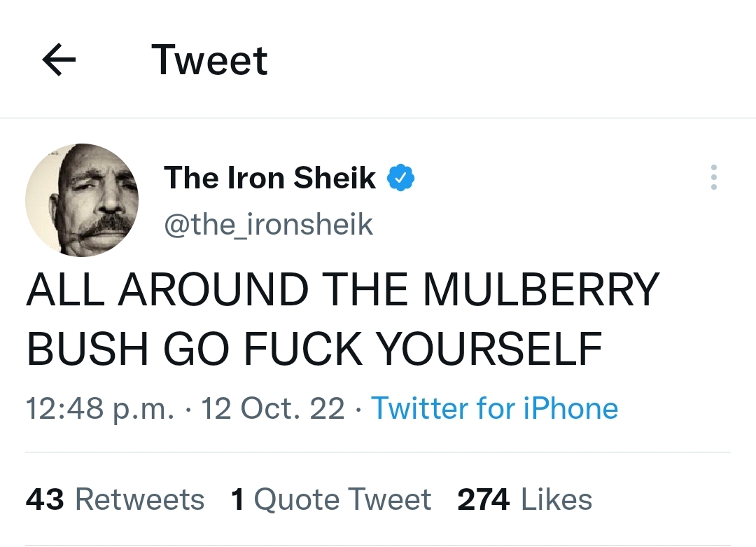756x547 pixels.
Task: Click the display name The Iron Sheik
Action: point(270,178)
